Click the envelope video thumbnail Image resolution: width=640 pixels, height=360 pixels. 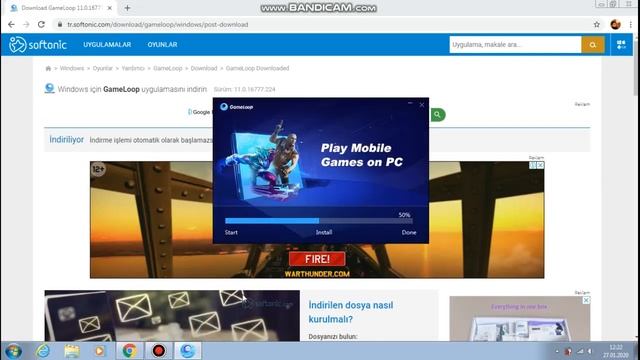172,316
